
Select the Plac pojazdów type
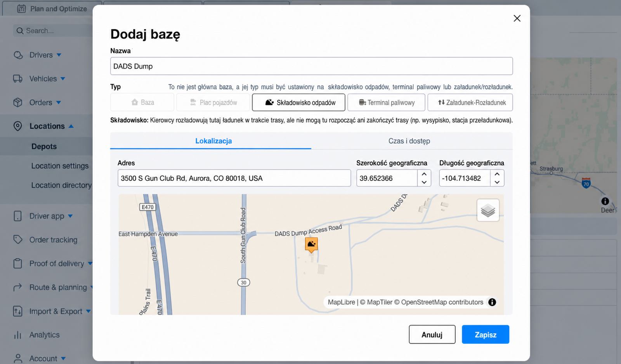tap(213, 102)
